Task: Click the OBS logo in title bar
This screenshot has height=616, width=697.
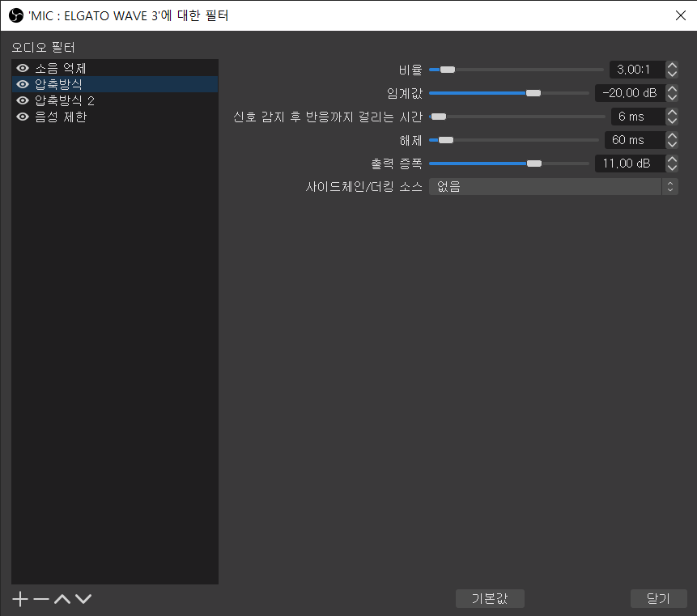Action: point(16,15)
